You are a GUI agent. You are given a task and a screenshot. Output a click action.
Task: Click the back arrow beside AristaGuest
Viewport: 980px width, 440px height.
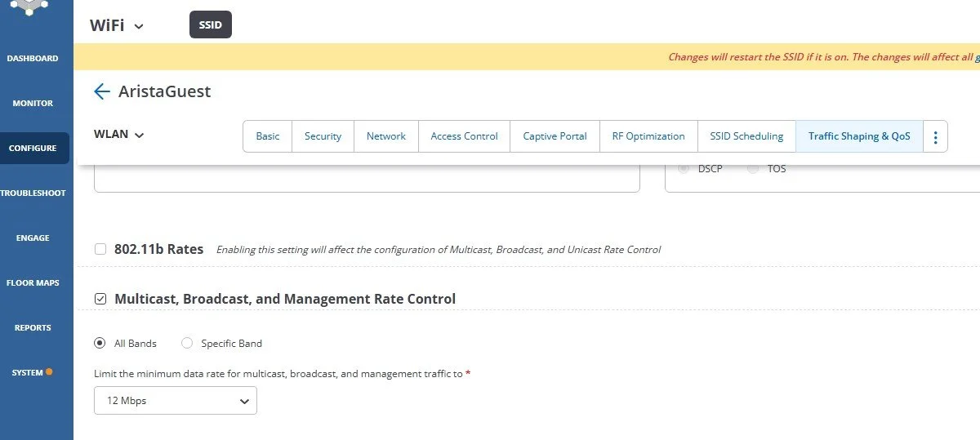(x=102, y=91)
